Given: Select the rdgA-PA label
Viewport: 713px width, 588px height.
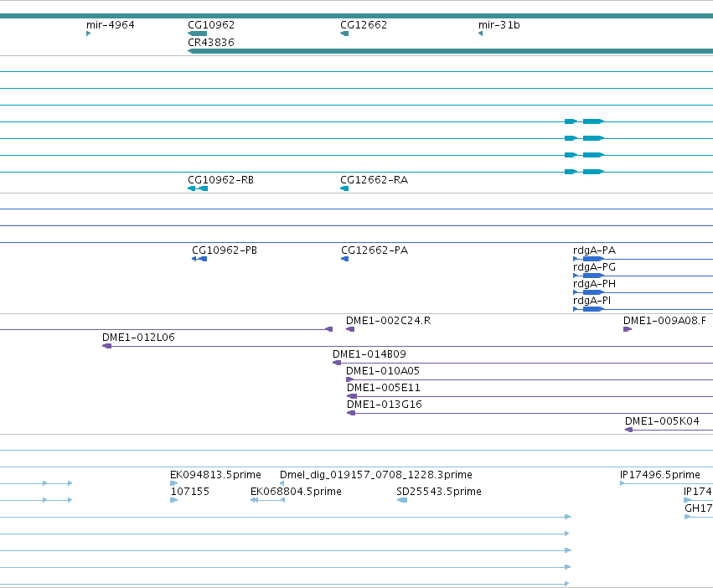Looking at the screenshot, I should (x=594, y=250).
